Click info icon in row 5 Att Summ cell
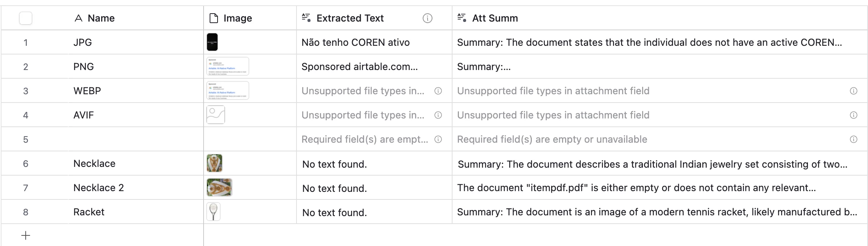The height and width of the screenshot is (246, 868). (853, 139)
